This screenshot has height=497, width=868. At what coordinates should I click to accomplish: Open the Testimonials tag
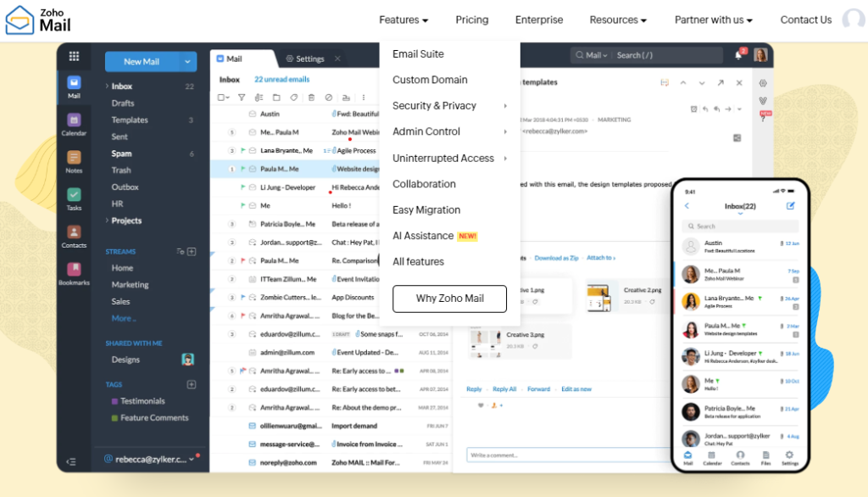coord(142,400)
